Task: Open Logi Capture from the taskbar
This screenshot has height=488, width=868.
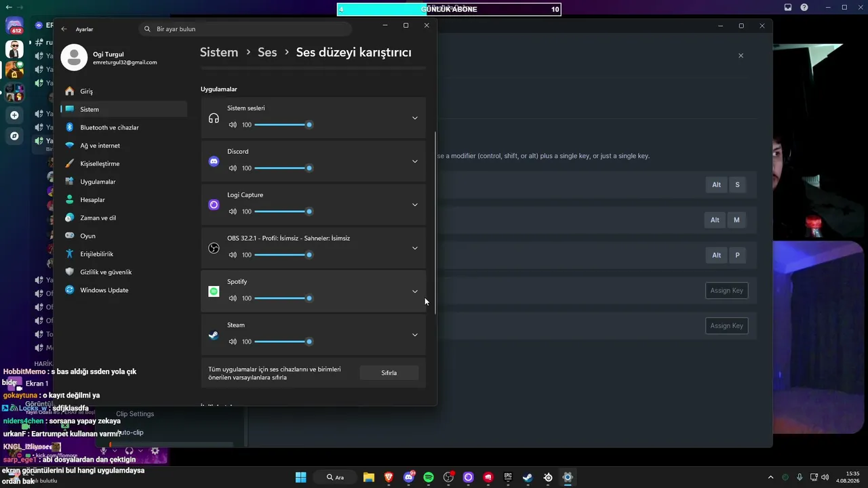Action: pyautogui.click(x=468, y=477)
